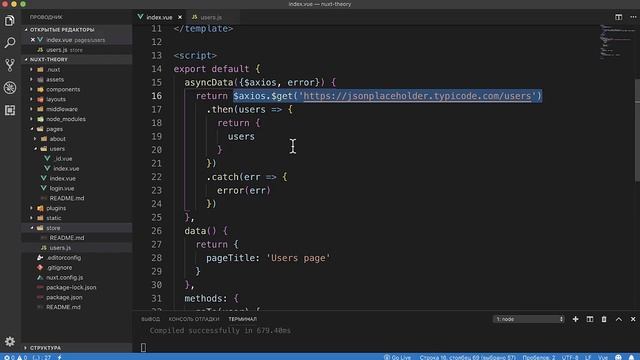Open .editorconfig file
Screen dimensions: 640x360
tap(64, 258)
